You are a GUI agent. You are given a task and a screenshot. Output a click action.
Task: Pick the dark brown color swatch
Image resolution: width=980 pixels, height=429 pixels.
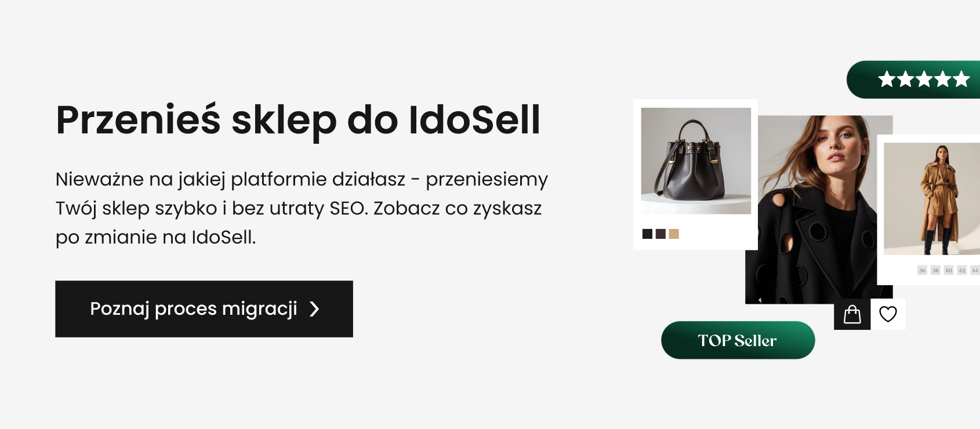pos(660,234)
